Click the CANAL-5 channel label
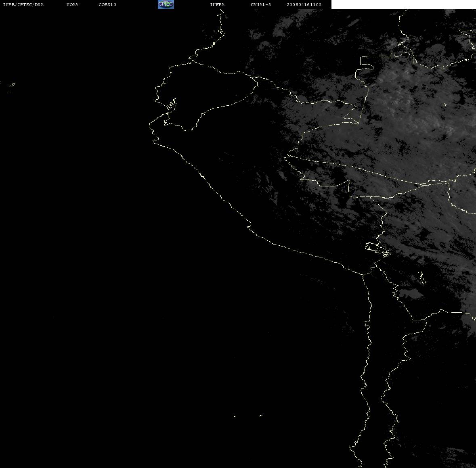This screenshot has height=468, width=476. tap(260, 4)
